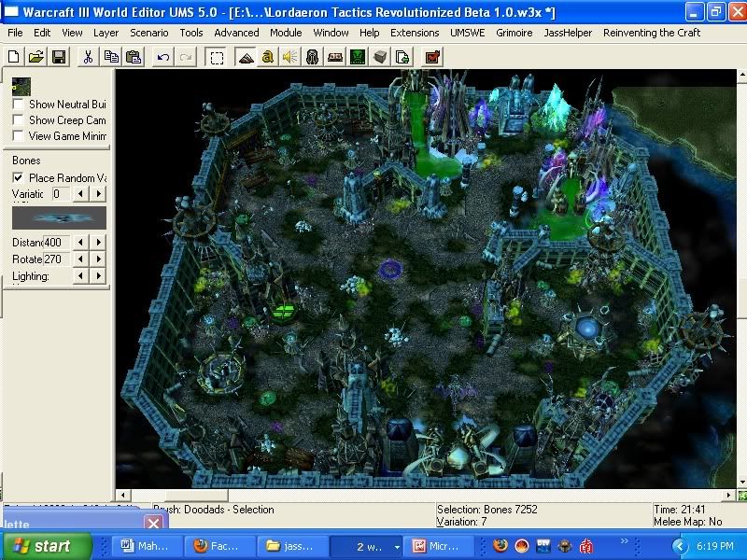Click the horizontal scrollbar thumb

click(x=197, y=496)
